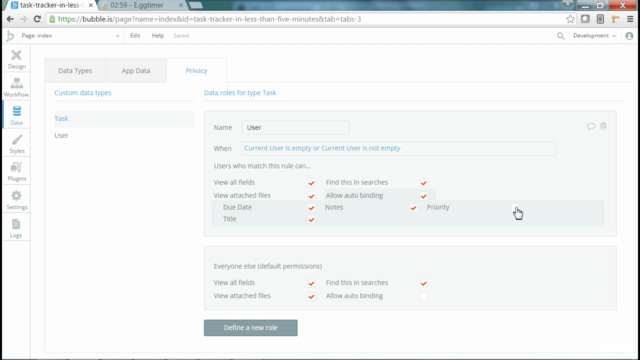Toggle Notes auto binding checkbox
The height and width of the screenshot is (360, 640).
[x=413, y=208]
